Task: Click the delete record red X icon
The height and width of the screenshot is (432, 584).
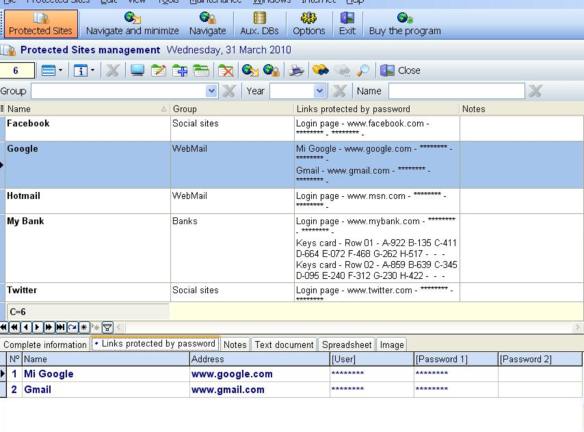Action: 226,70
